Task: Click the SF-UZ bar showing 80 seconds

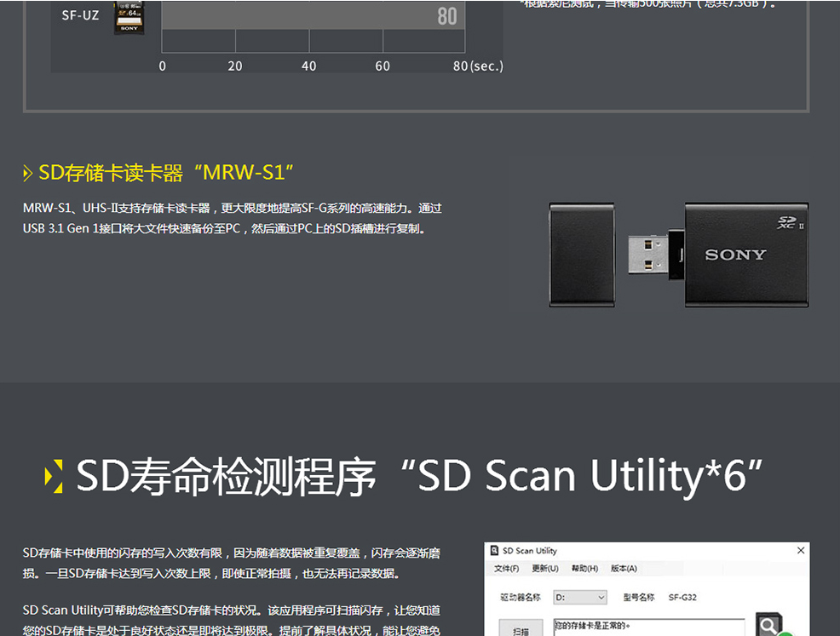Action: pos(314,15)
